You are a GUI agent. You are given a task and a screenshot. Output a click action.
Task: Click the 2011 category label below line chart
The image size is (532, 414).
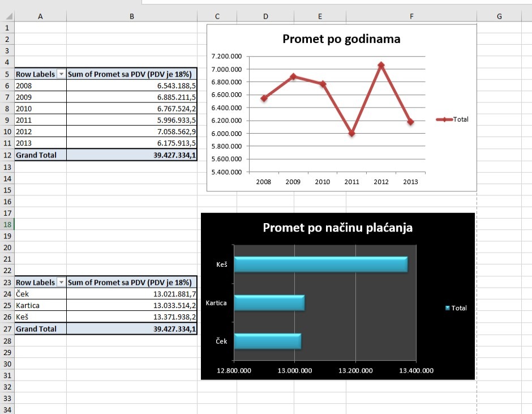tap(352, 182)
